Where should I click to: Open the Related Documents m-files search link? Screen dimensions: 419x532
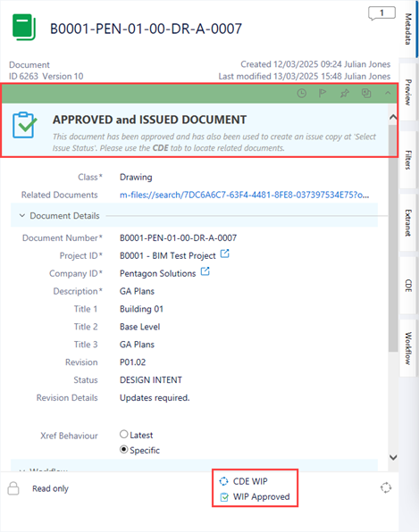[x=245, y=195]
